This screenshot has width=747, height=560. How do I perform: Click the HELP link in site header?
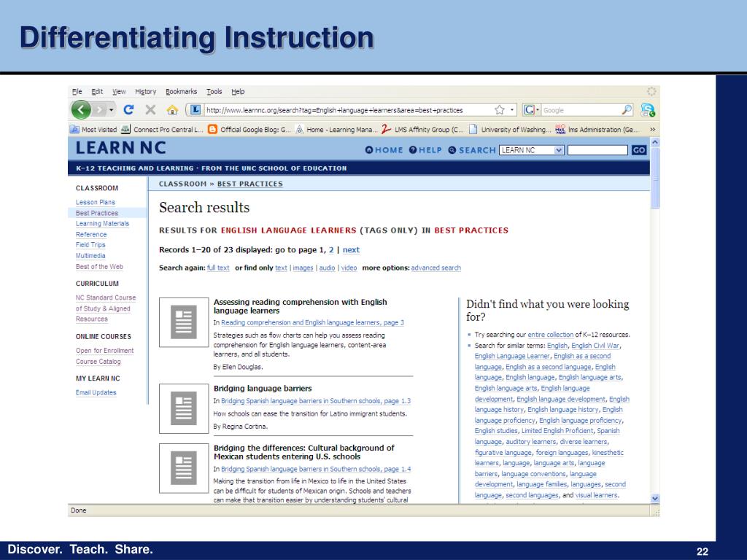point(425,150)
